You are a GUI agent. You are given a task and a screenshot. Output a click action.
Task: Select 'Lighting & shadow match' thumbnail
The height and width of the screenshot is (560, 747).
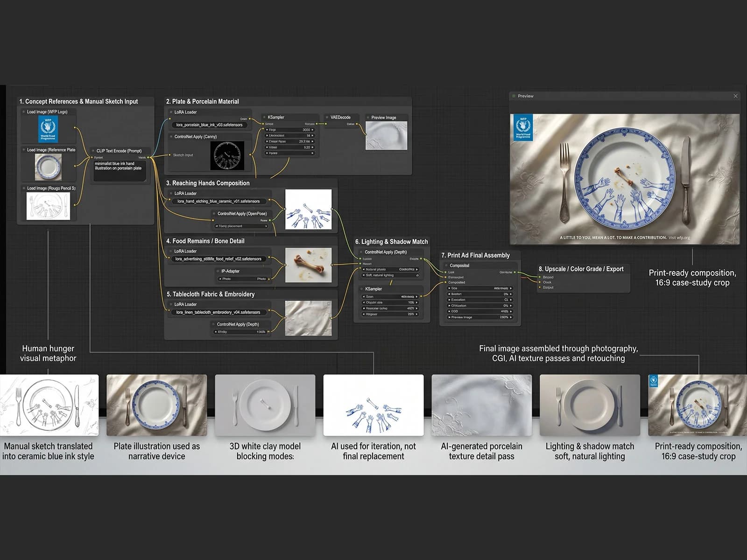[590, 405]
